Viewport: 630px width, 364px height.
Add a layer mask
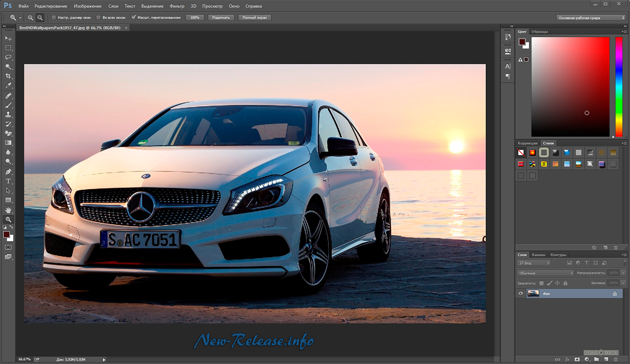[x=577, y=360]
